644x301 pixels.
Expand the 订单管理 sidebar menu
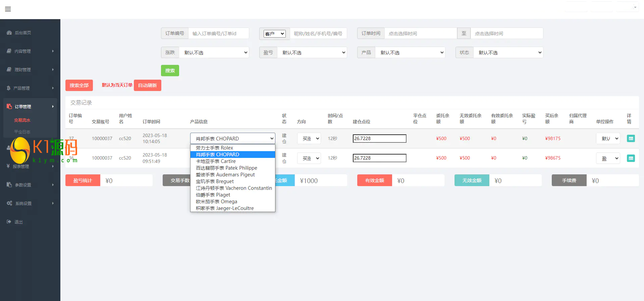(x=30, y=106)
